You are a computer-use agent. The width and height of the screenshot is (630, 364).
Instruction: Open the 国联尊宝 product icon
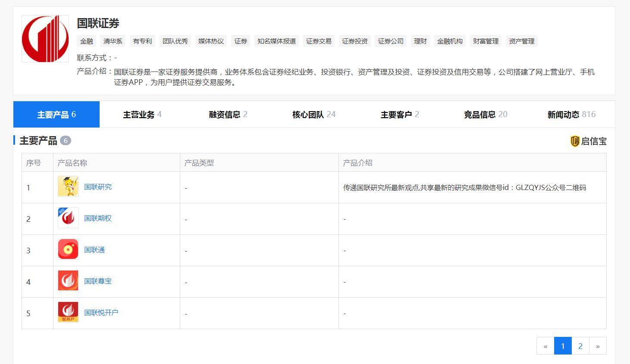68,281
